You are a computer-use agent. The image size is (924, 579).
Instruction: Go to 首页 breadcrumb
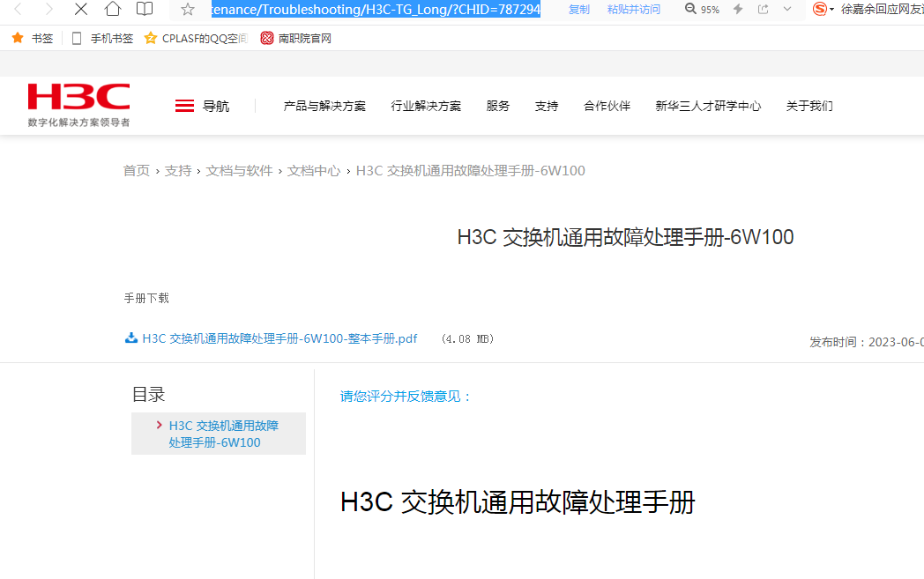point(136,171)
